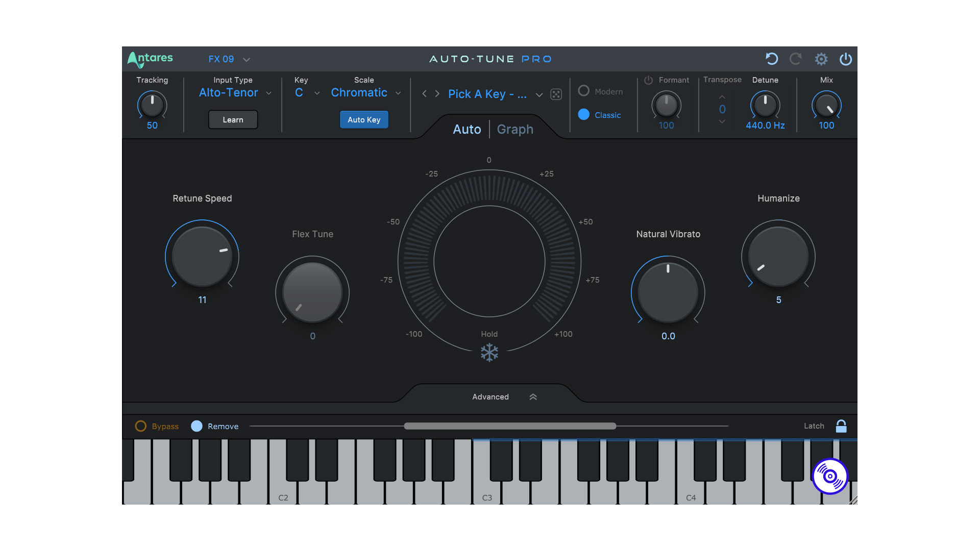This screenshot has height=551, width=980.
Task: Click the freeze/hold pitch icon
Action: coord(489,353)
